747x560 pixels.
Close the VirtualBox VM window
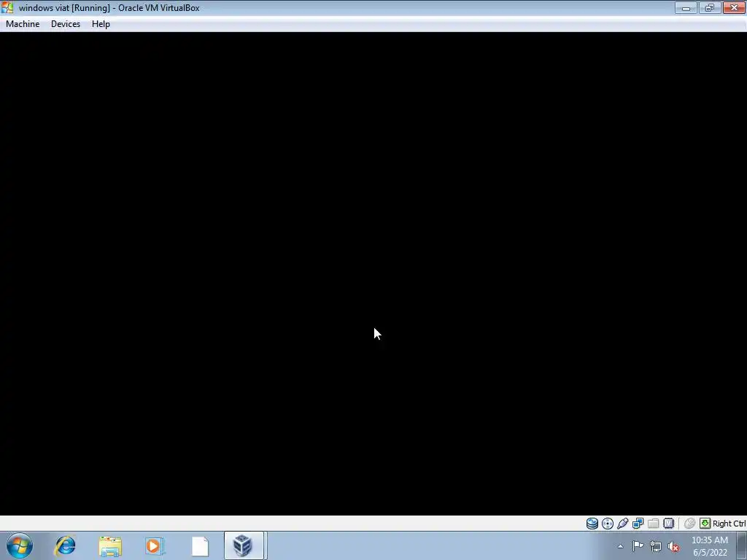pos(734,7)
